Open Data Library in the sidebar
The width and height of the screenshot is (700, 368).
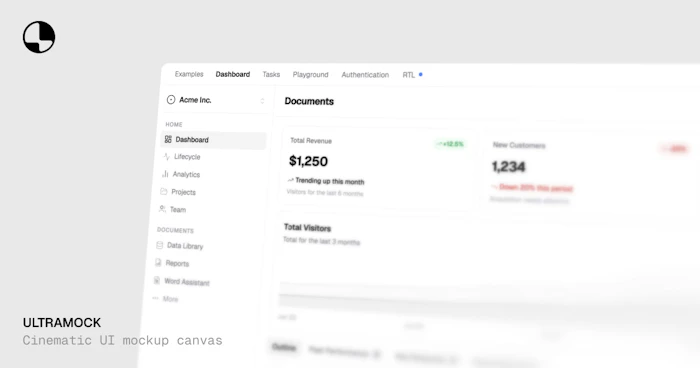185,246
